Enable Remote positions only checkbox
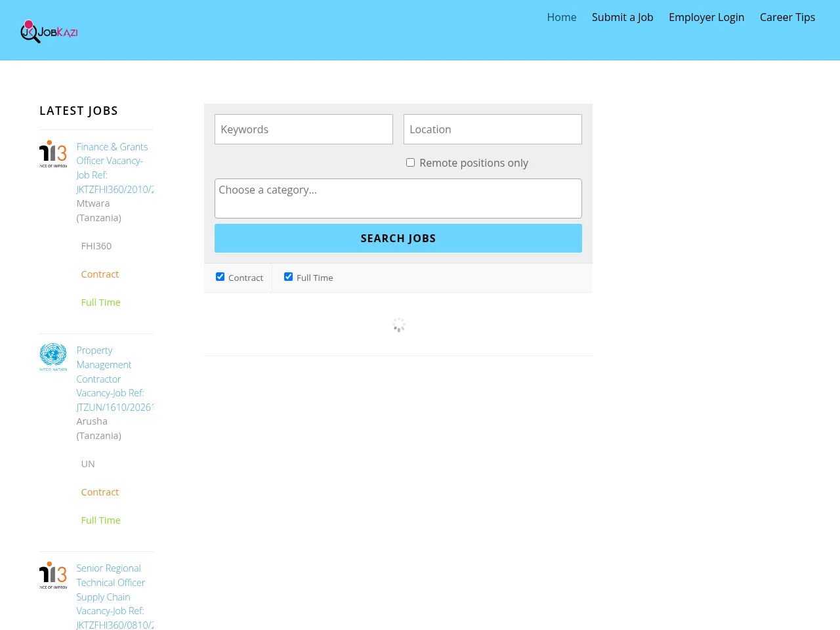 [x=411, y=163]
